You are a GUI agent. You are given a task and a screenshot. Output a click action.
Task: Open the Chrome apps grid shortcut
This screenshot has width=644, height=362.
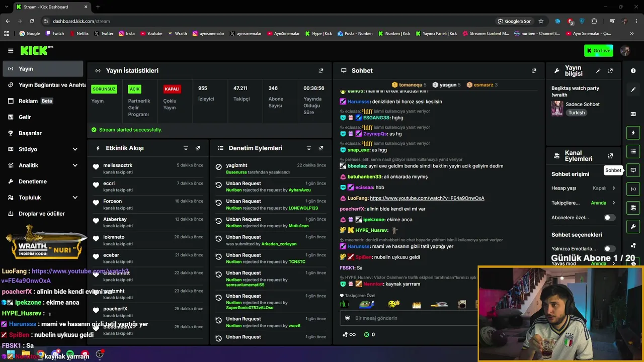click(x=7, y=34)
